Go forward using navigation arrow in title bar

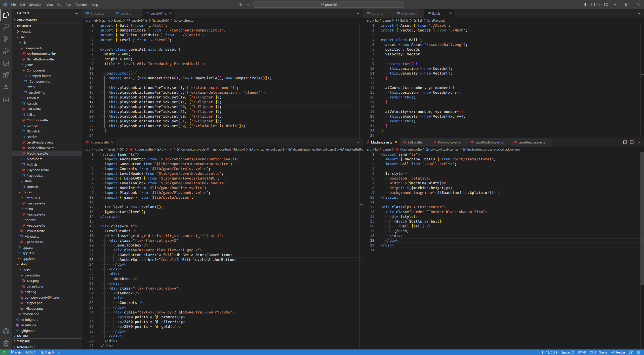pyautogui.click(x=248, y=5)
